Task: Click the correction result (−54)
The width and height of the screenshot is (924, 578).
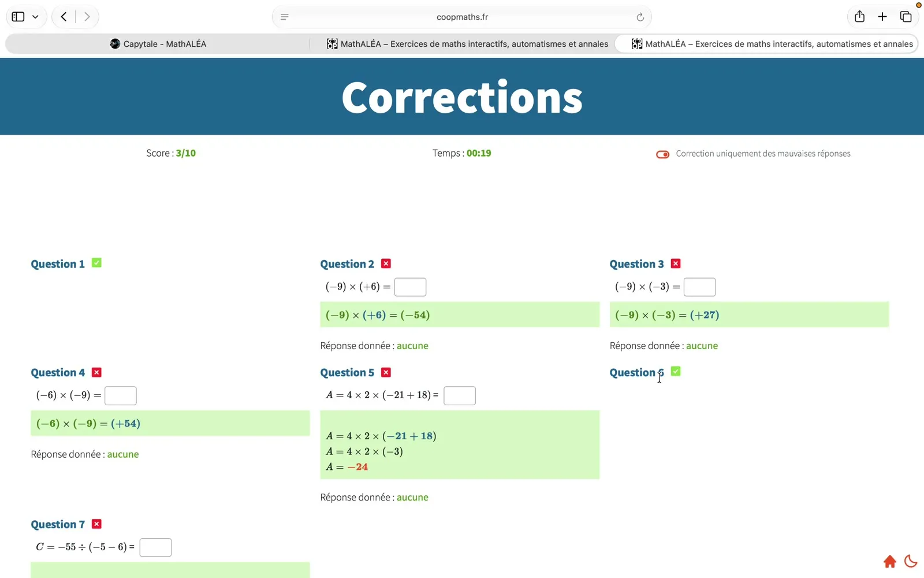Action: (x=415, y=315)
